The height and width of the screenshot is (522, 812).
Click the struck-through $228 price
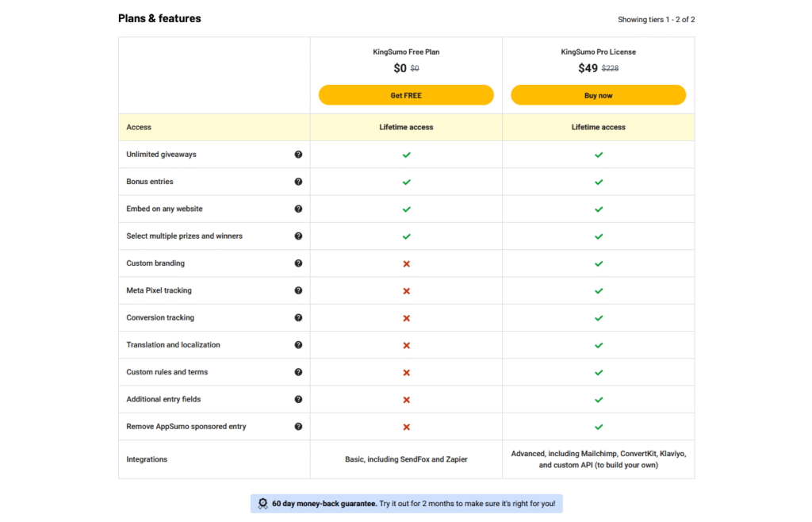(x=610, y=68)
